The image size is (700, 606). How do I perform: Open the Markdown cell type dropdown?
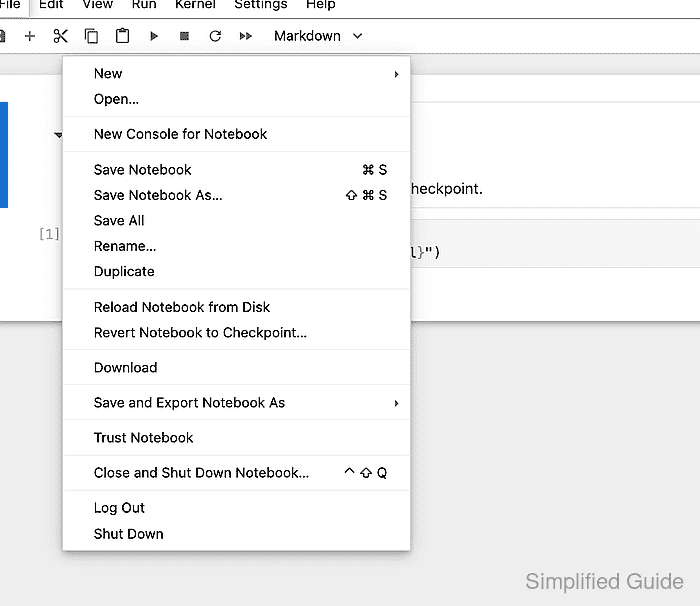coord(318,36)
